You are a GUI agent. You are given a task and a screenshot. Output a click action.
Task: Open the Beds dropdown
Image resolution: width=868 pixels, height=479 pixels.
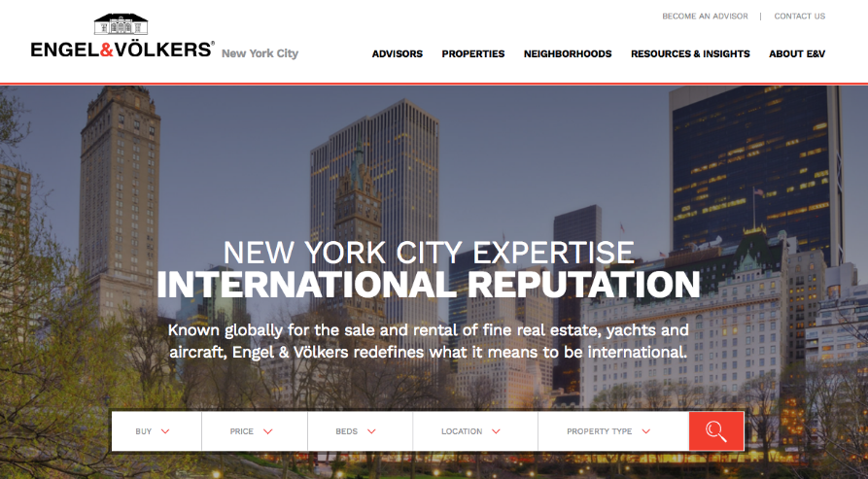[x=360, y=430]
